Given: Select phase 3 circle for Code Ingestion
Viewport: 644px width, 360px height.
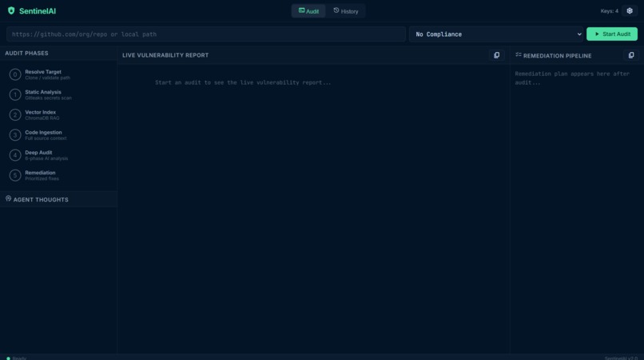Looking at the screenshot, I should pyautogui.click(x=15, y=135).
